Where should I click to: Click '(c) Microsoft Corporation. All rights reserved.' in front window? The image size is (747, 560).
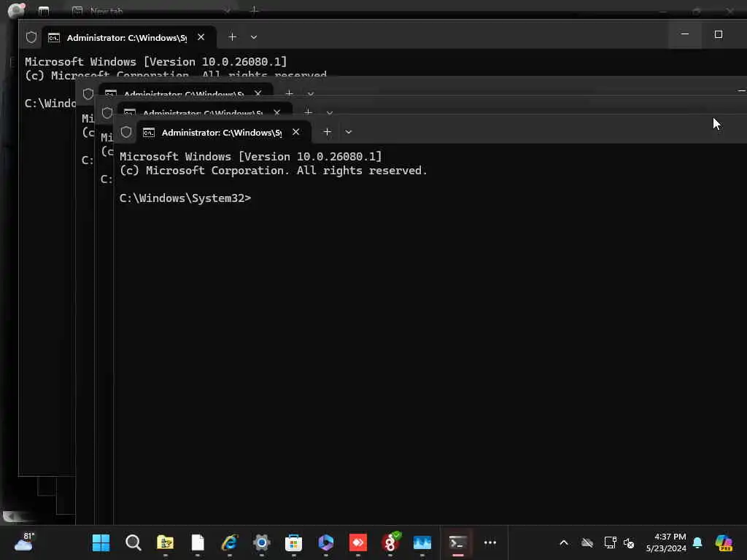pos(274,171)
